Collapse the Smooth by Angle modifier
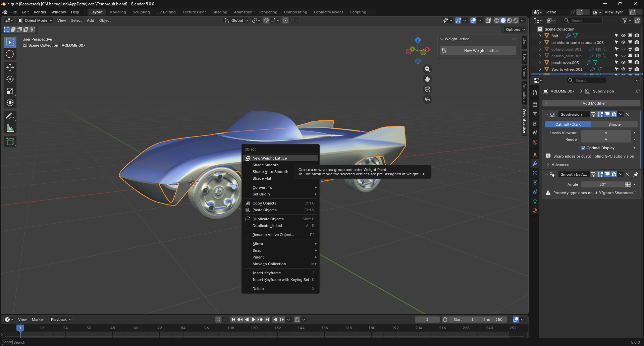The height and width of the screenshot is (346, 644). click(546, 174)
